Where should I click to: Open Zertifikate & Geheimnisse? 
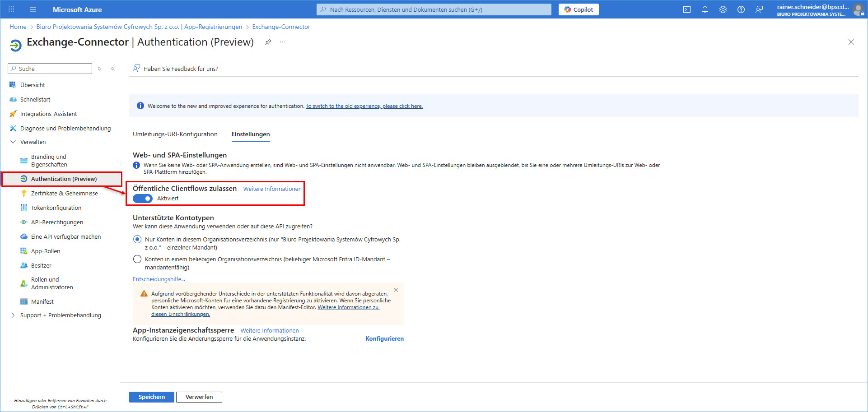click(64, 193)
